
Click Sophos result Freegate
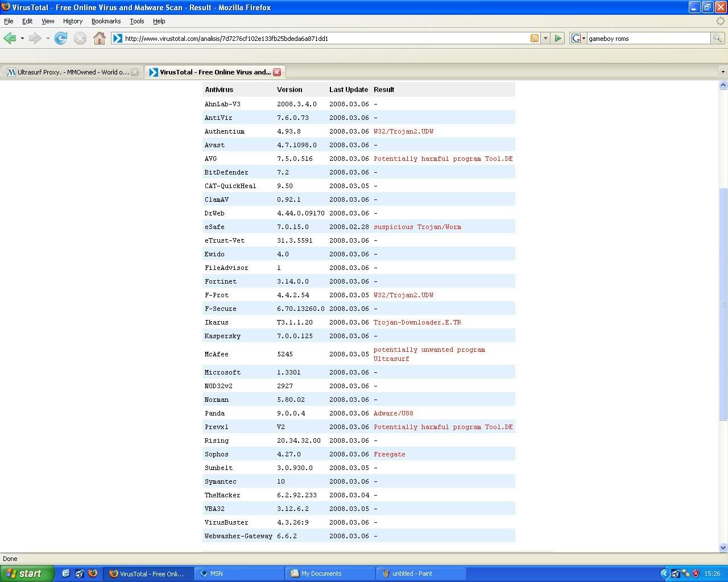(x=390, y=454)
